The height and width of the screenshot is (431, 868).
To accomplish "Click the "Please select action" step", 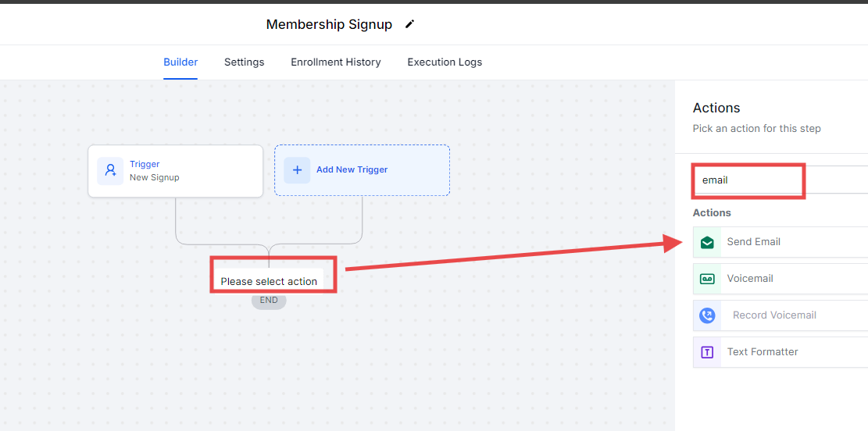I will point(269,281).
